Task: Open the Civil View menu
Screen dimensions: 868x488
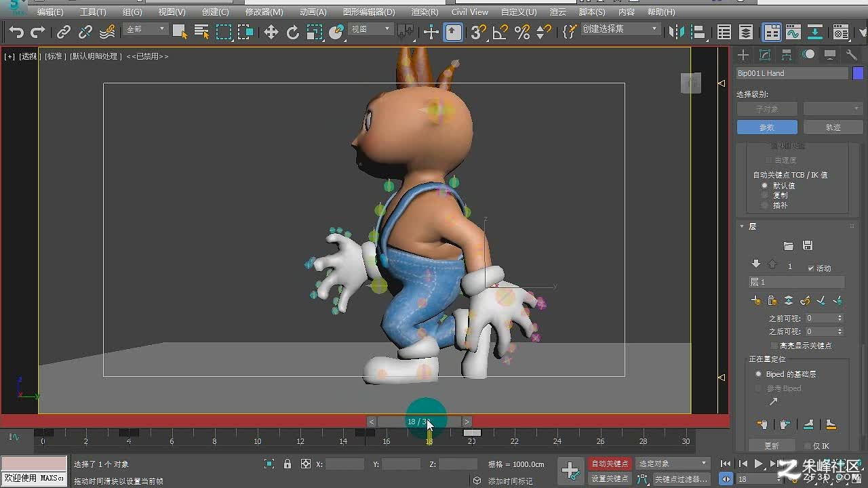Action: point(470,12)
